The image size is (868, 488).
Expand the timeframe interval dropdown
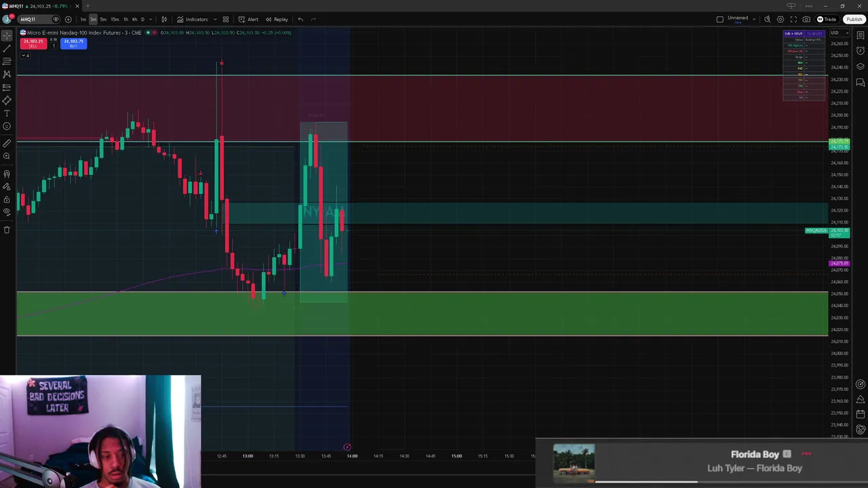tap(150, 19)
